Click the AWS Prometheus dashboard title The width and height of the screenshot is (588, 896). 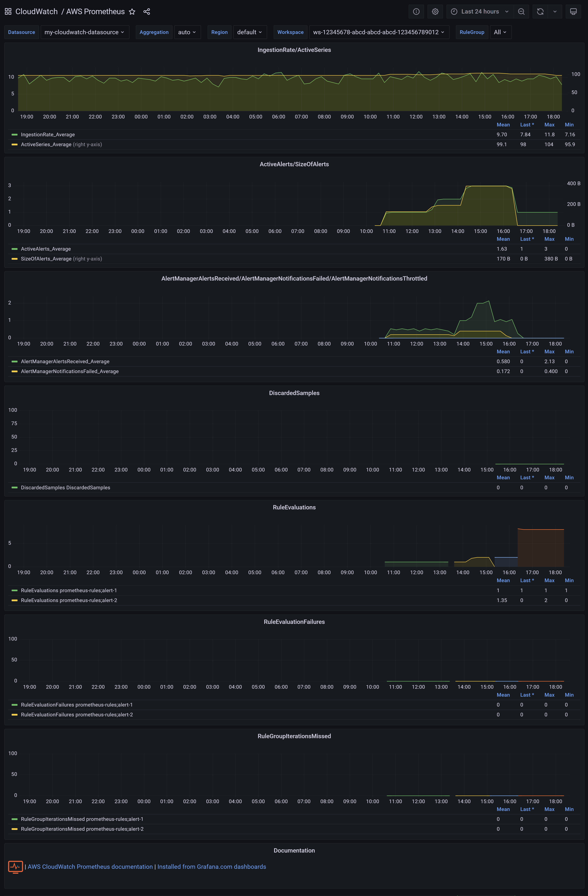coord(95,12)
